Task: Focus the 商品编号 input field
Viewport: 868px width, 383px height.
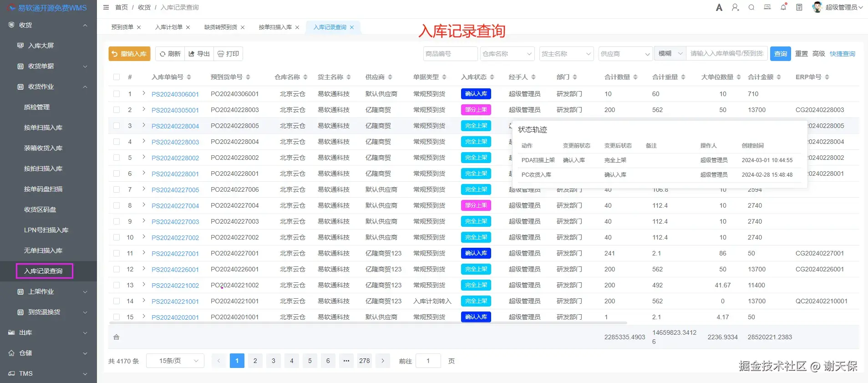Action: (x=450, y=54)
